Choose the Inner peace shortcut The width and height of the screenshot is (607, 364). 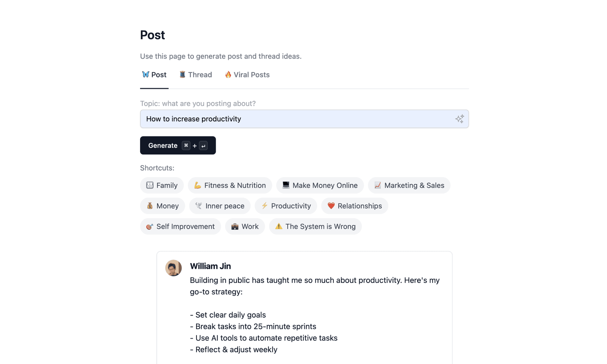[220, 206]
